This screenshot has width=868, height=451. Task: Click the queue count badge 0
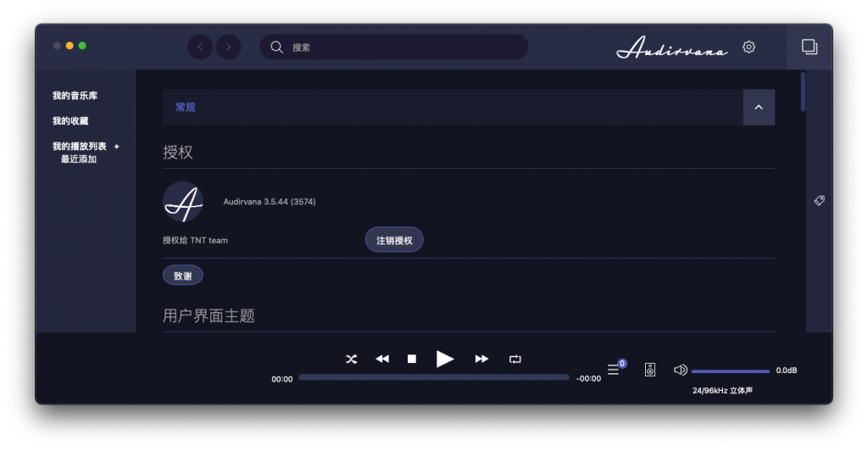point(622,364)
